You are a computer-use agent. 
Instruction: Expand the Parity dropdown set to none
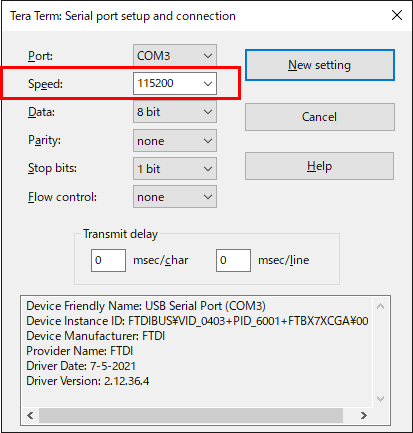tap(175, 140)
